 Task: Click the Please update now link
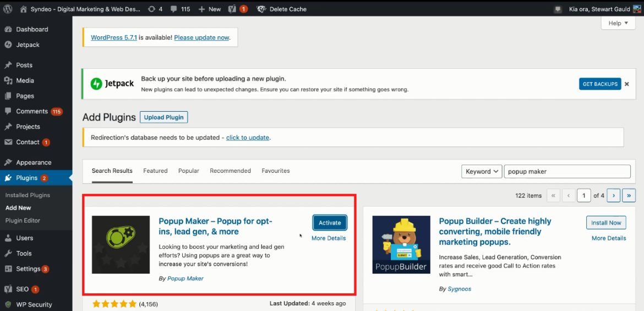coord(201,37)
